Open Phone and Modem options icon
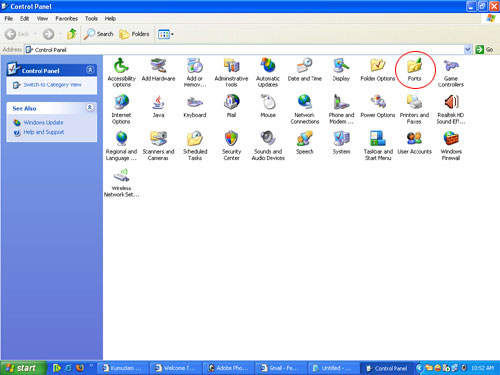500x375 pixels. pos(341,109)
